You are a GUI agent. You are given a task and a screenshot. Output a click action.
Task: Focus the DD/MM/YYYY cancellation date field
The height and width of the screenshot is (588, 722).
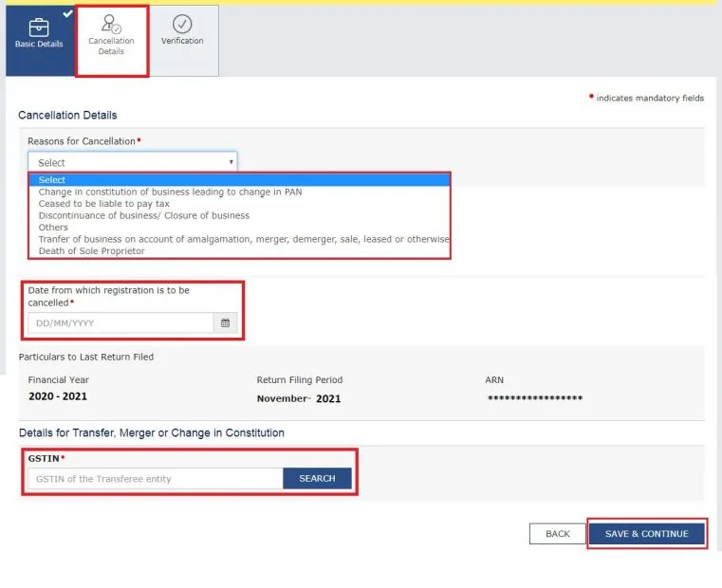120,322
